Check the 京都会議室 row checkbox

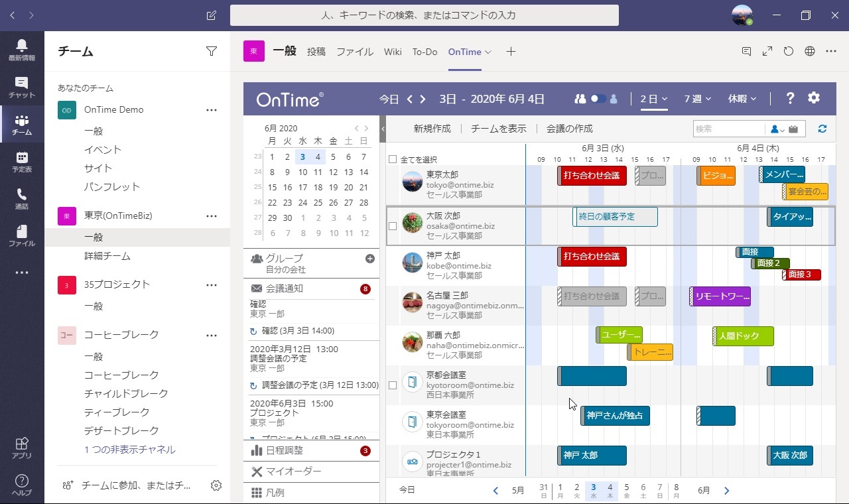pyautogui.click(x=393, y=385)
